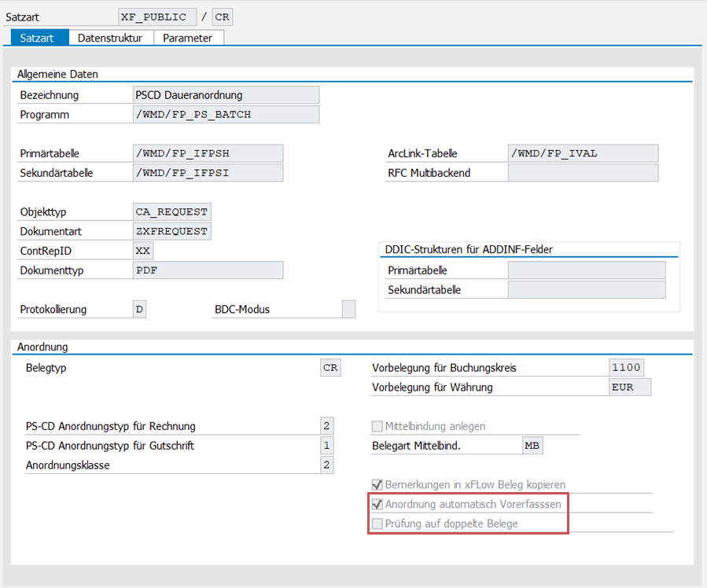Select the Programm field containing /WMD/FP_PS_BATCH

coord(225,114)
